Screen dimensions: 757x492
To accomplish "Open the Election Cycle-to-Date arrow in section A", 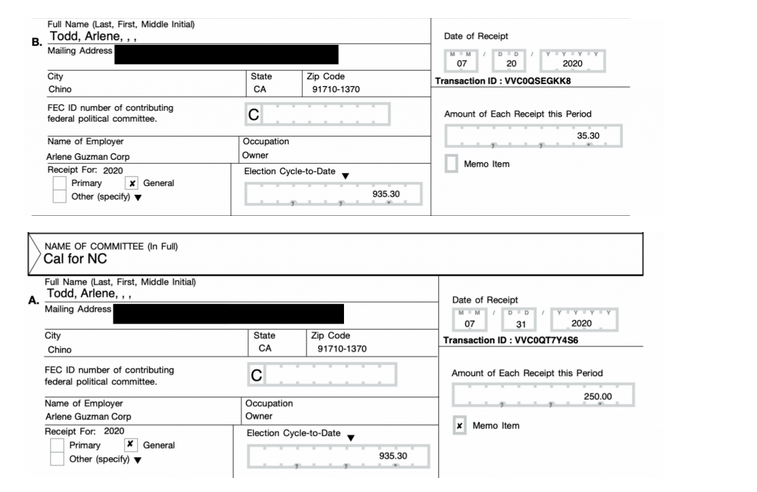I will click(351, 438).
